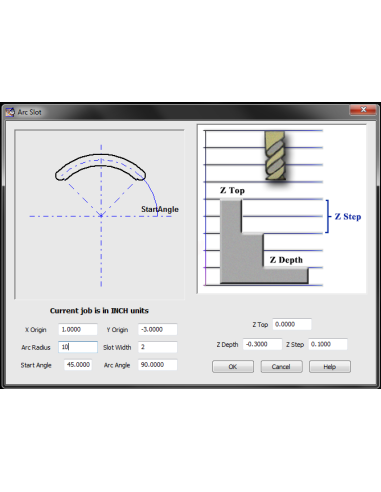Focus the Arc Radius field
This screenshot has width=381, height=492.
pyautogui.click(x=78, y=347)
